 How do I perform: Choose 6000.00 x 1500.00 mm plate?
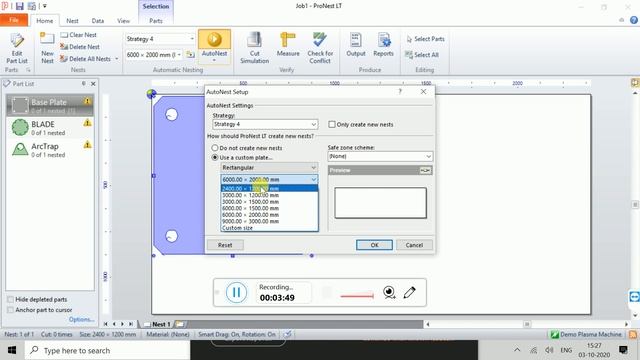(x=269, y=208)
